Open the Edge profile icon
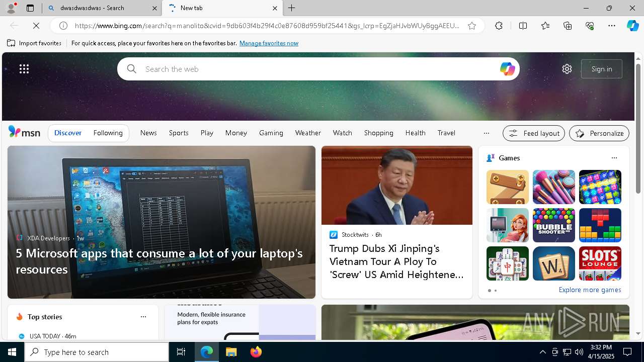The width and height of the screenshot is (644, 362). [x=11, y=8]
